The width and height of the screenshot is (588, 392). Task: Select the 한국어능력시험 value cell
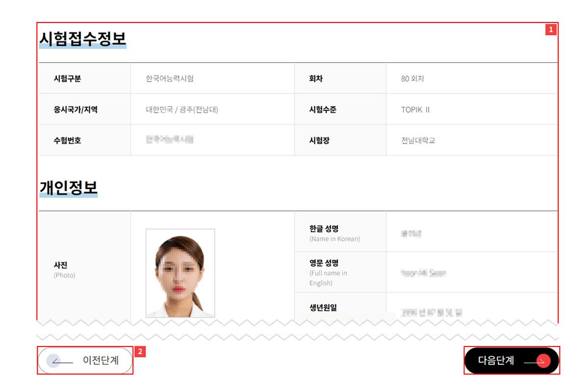tap(170, 78)
